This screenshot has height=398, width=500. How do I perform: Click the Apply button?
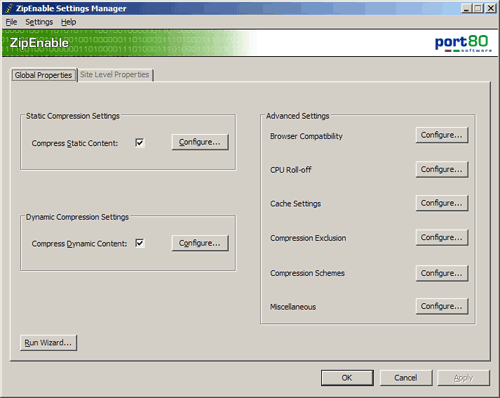pos(464,378)
